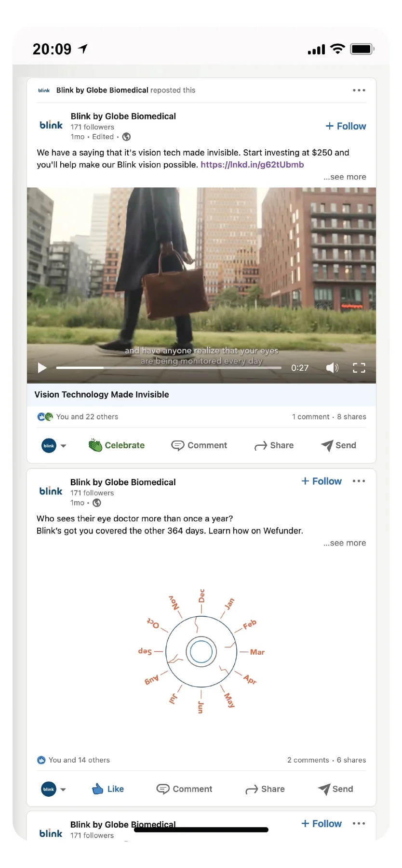Image resolution: width=402 pixels, height=868 pixels.
Task: Follow Blink from the second post header
Action: point(322,481)
